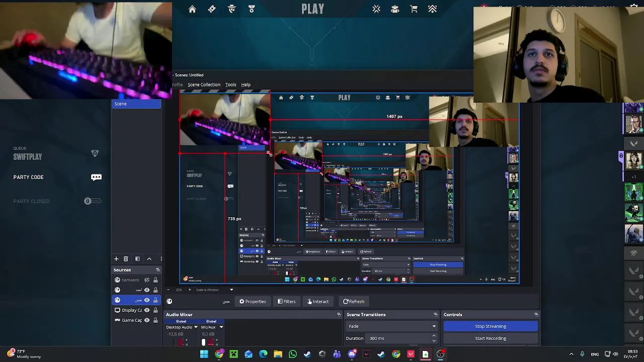Screen dimensions: 644x362
Task: Open the Scene Collection menu
Action: pos(204,84)
